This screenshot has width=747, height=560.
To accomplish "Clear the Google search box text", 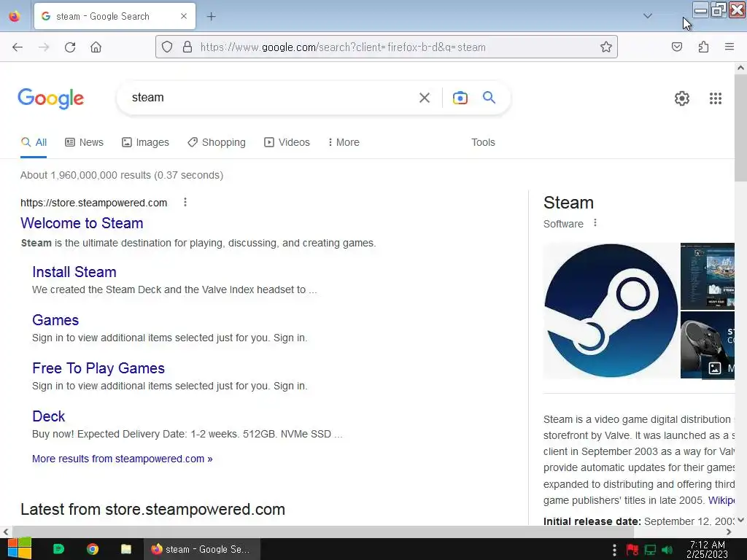I will tap(425, 98).
